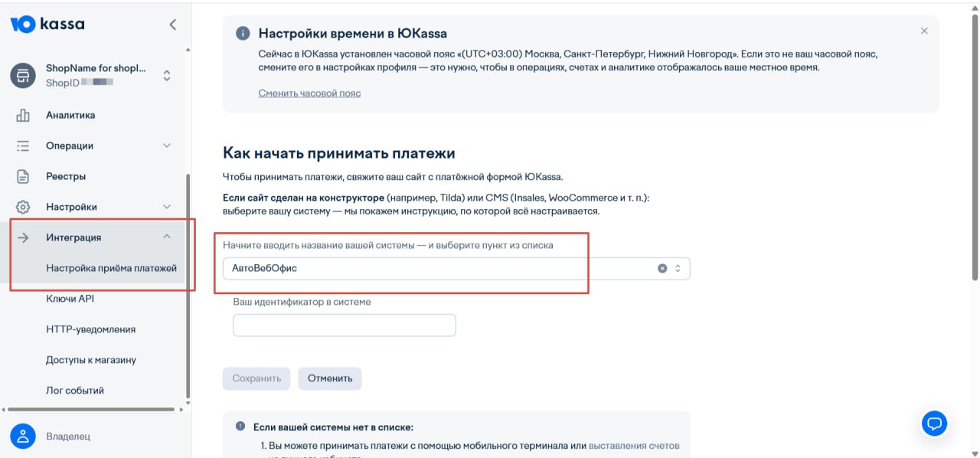Focus the Ваш идентификатор в системе field
This screenshot has width=980, height=458.
pos(344,326)
